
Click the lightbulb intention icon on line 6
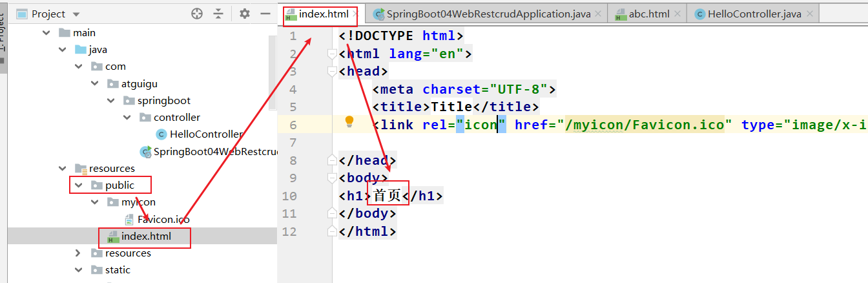[x=349, y=121]
